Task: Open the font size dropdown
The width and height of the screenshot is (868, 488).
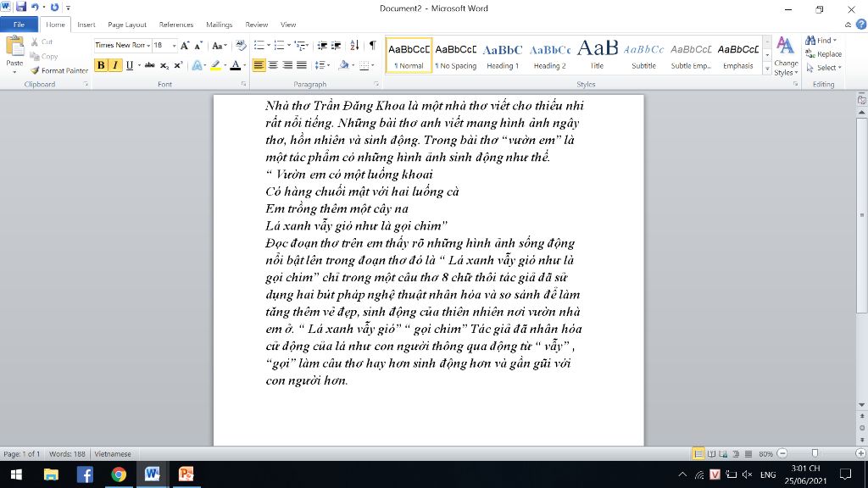Action: [x=175, y=45]
